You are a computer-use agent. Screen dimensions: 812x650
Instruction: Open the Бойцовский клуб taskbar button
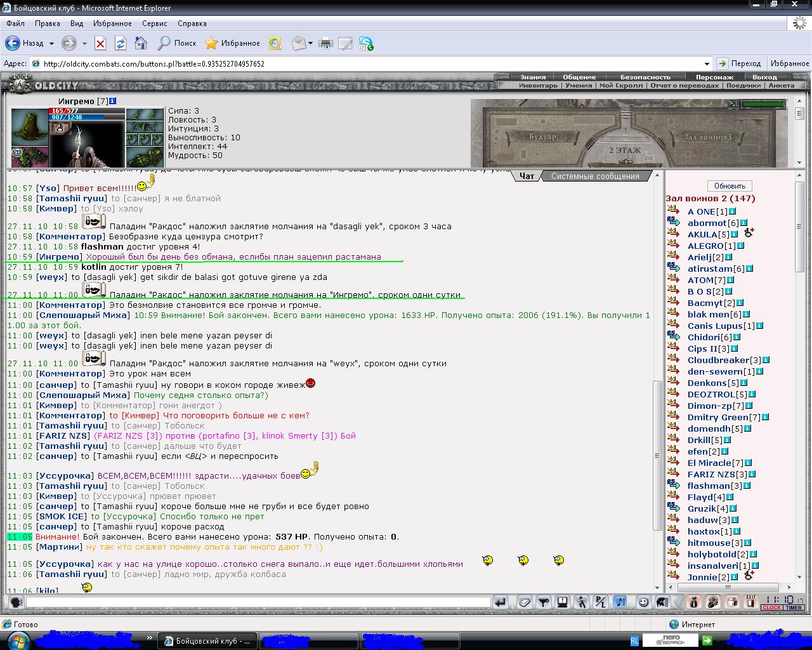click(x=207, y=641)
